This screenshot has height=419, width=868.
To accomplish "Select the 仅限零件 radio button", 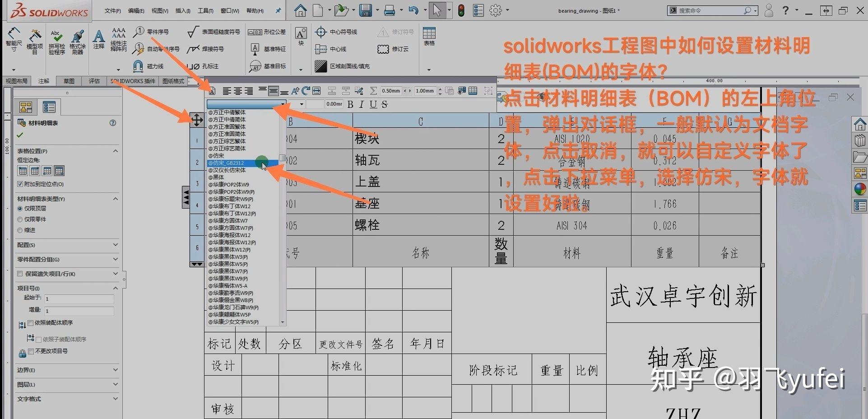I will click(19, 219).
